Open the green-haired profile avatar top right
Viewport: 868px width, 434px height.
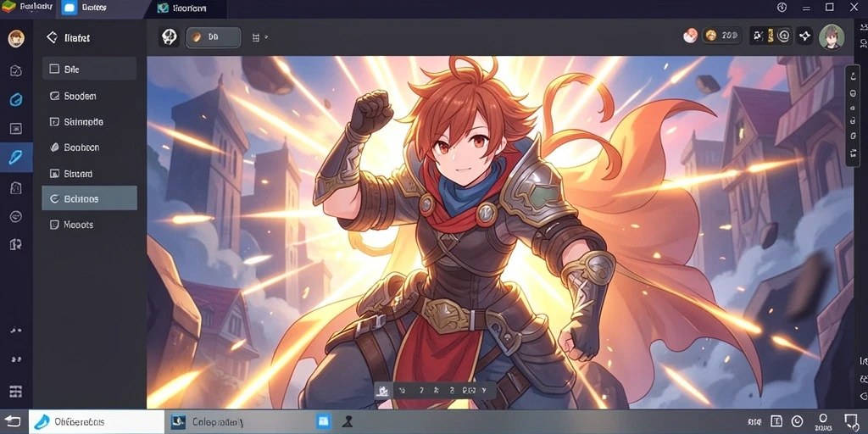pyautogui.click(x=832, y=37)
